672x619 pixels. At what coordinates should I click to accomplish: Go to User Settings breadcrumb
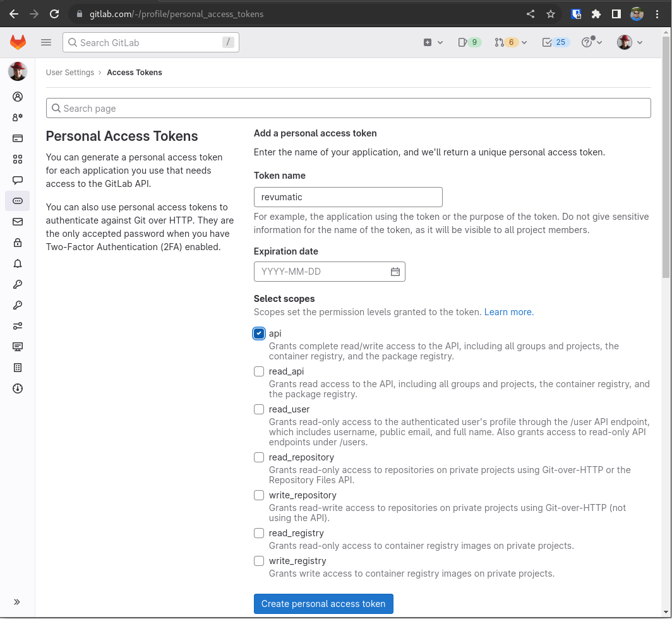point(70,73)
